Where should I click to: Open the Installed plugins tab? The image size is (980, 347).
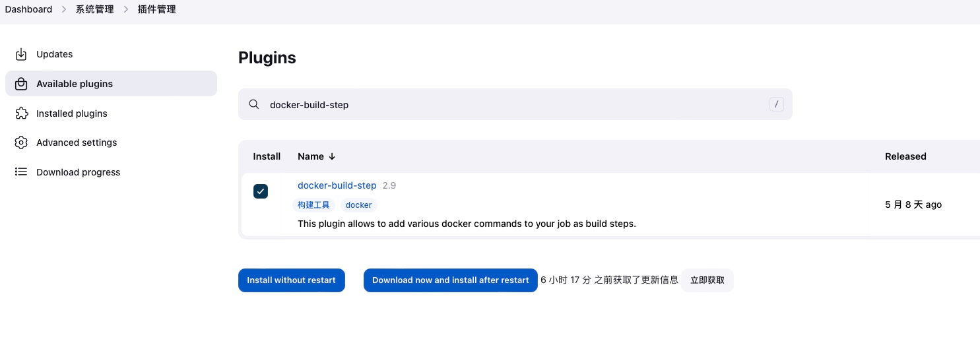(x=71, y=113)
